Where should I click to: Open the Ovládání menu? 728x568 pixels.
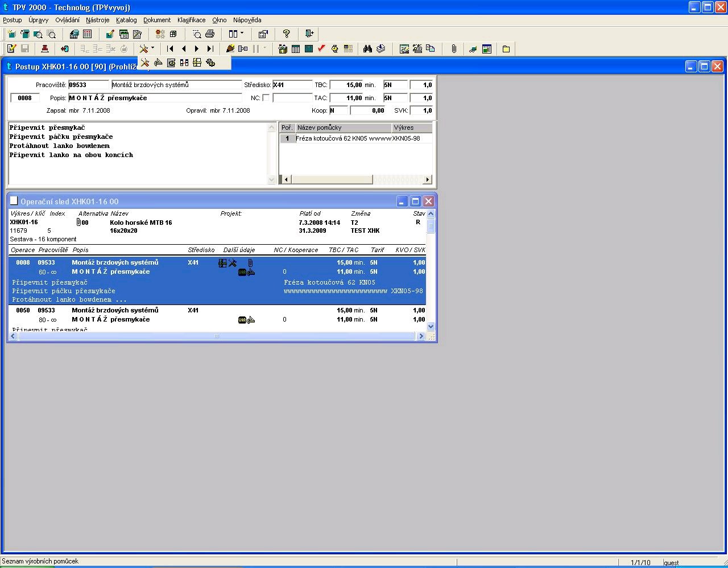(x=68, y=20)
